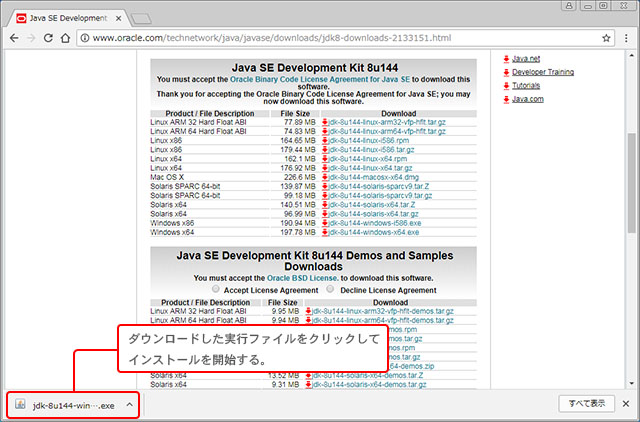Download jdk-8u144-solaris-sparcv9.tar.gz

click(x=380, y=195)
